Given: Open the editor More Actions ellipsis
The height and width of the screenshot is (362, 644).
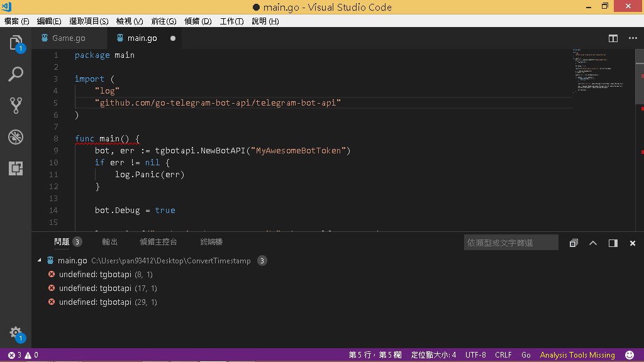Looking at the screenshot, I should point(633,38).
